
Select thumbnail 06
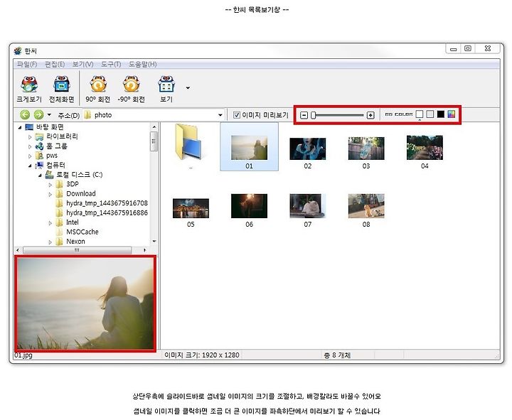(249, 206)
